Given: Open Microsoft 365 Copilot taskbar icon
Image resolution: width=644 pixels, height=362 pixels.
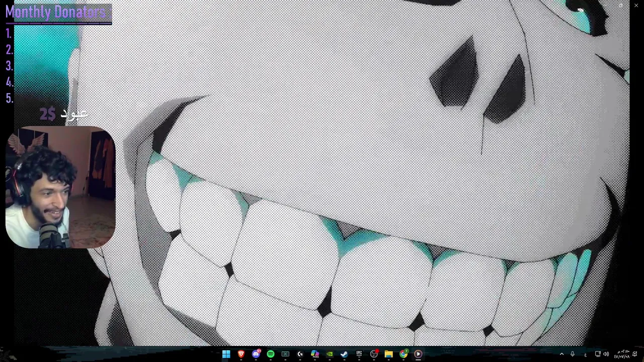Looking at the screenshot, I should [315, 354].
